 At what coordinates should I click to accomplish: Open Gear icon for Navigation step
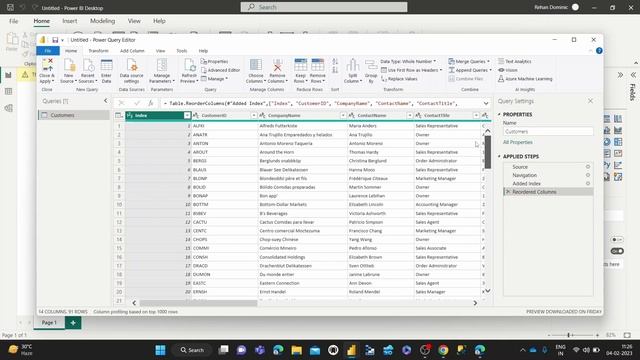click(x=588, y=175)
